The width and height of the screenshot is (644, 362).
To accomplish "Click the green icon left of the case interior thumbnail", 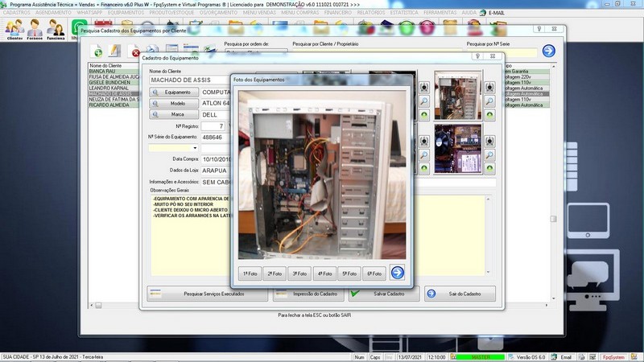I will (424, 115).
